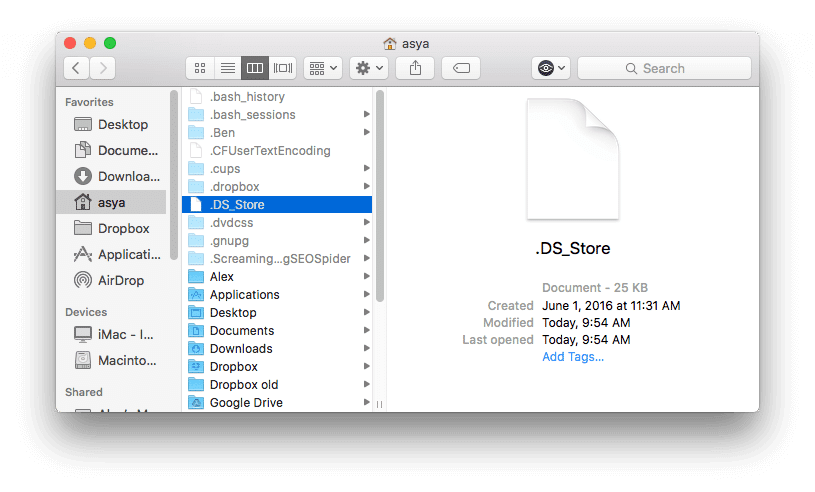The height and width of the screenshot is (492, 815).
Task: Expand the .dropbox folder arrow
Action: click(366, 187)
